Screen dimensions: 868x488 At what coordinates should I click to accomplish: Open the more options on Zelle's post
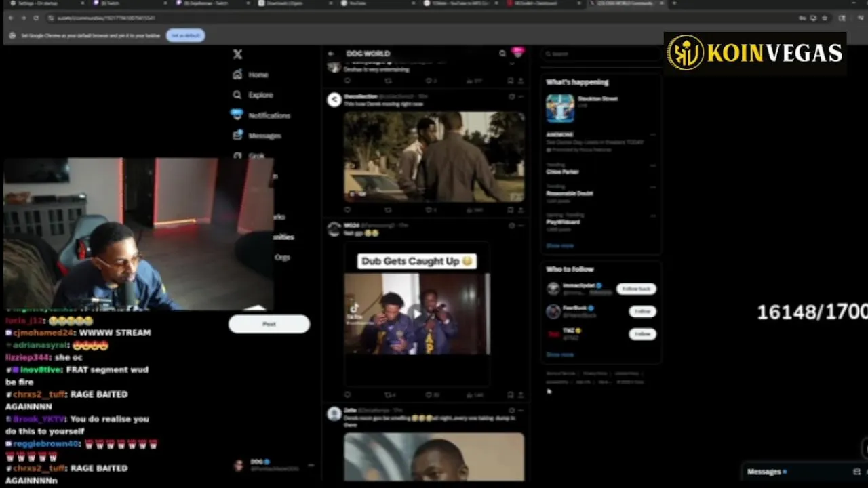point(521,410)
